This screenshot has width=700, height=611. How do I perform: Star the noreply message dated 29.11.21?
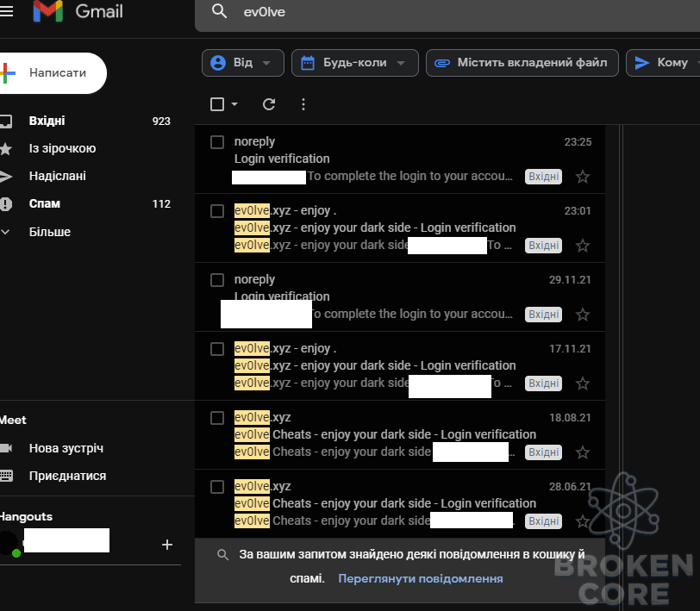pyautogui.click(x=583, y=315)
